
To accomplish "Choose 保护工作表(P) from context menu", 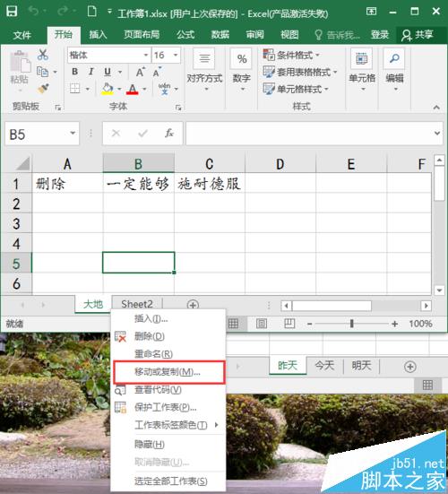I will coord(169,407).
